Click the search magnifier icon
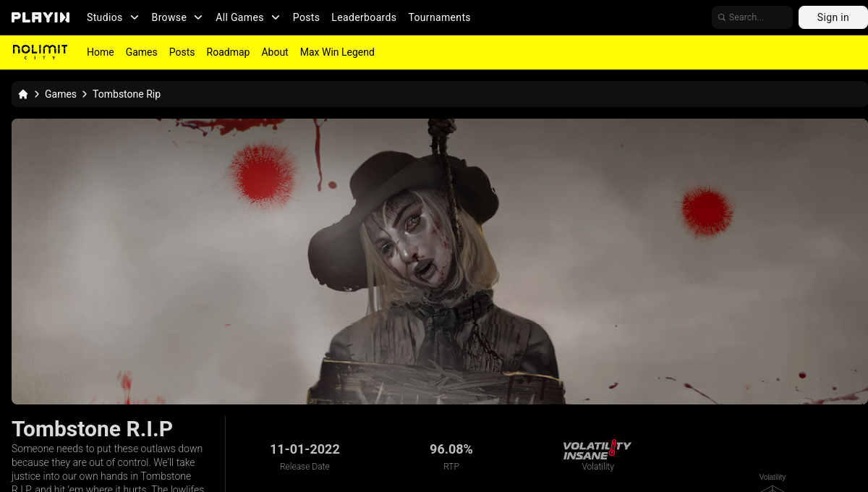 coord(721,17)
